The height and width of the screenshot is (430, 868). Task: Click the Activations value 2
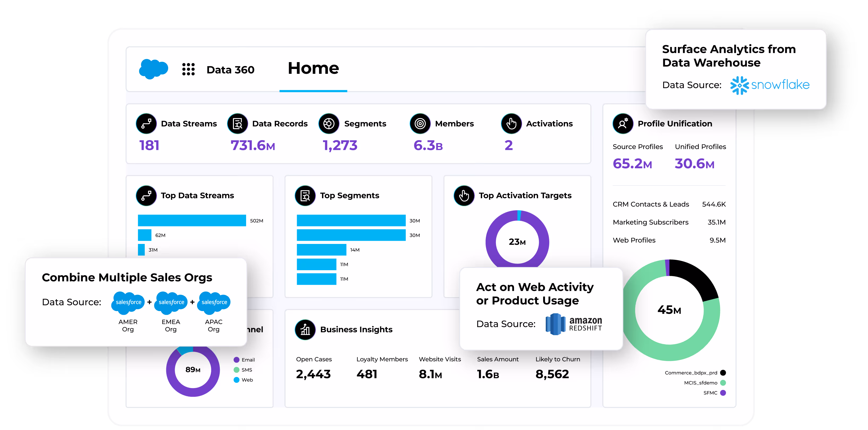[508, 145]
